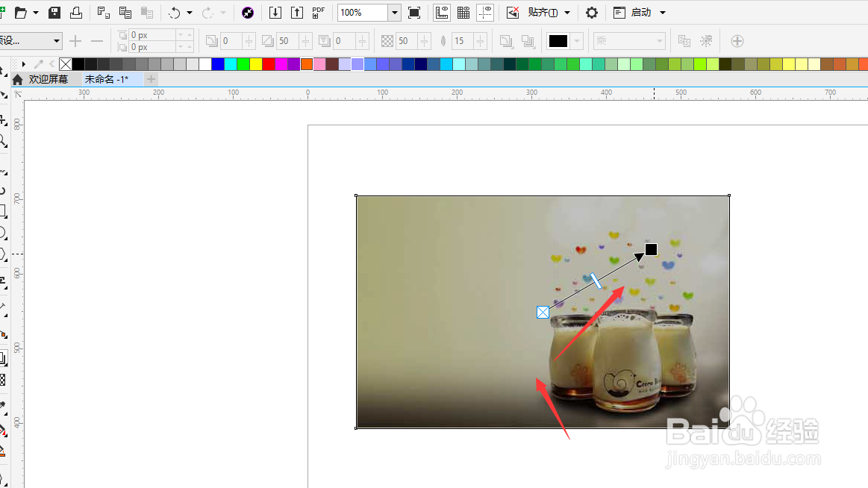Click the round purple search content icon
Image resolution: width=868 pixels, height=488 pixels.
coord(248,12)
